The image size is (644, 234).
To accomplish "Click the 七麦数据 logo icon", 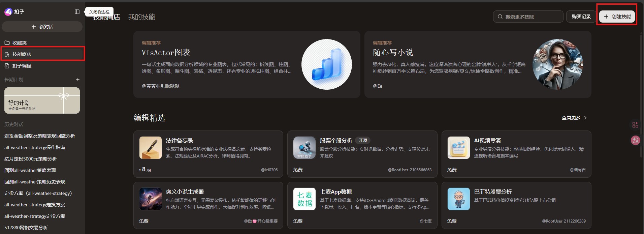I will 304,199.
